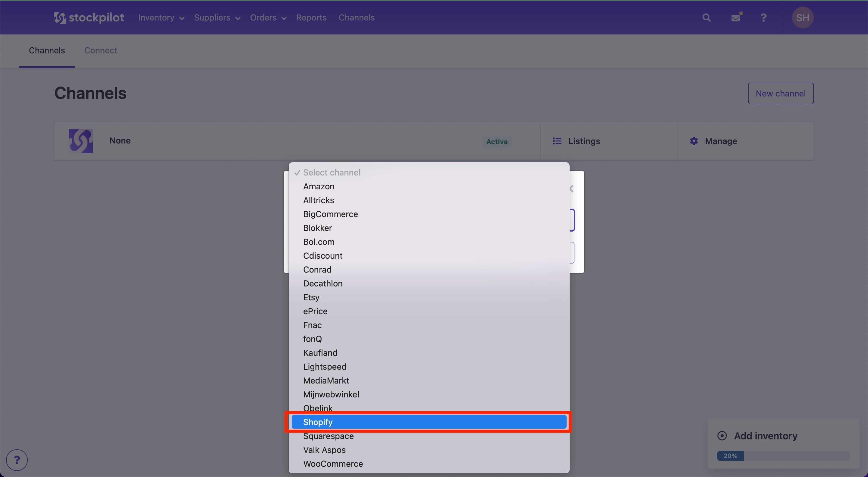Click the Listings list icon
Viewport: 868px width, 477px height.
pos(557,141)
